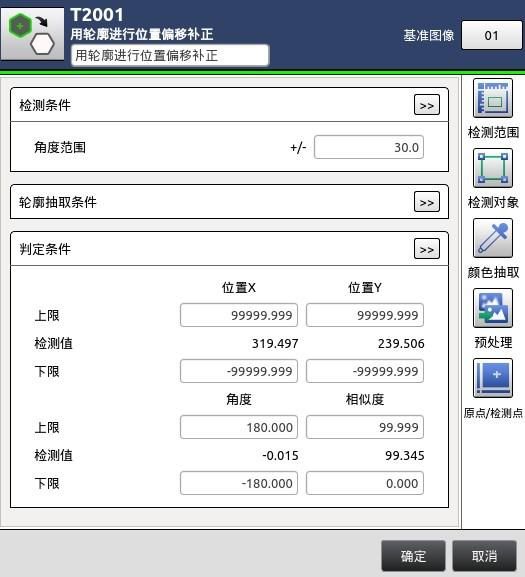
Task: Click the 位置X upper limit field
Action: pyautogui.click(x=239, y=315)
